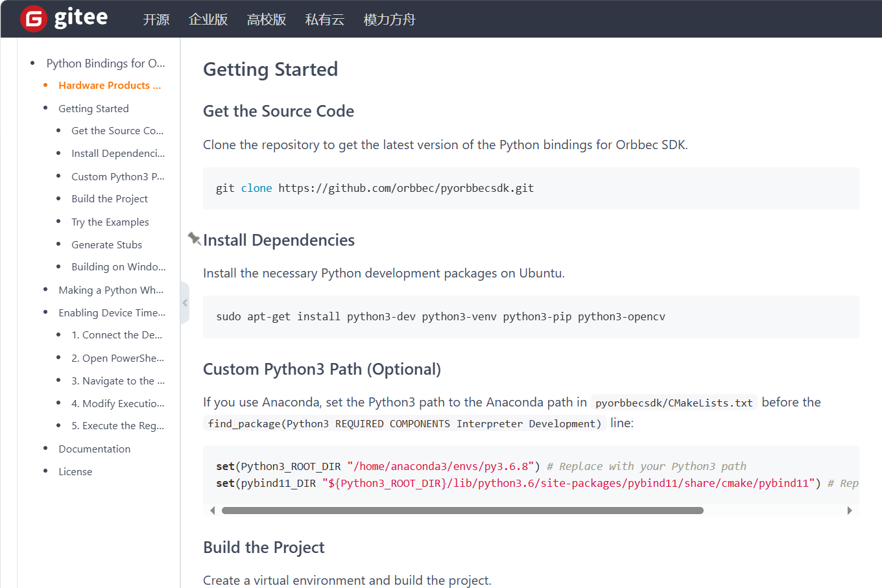This screenshot has width=882, height=588.
Task: Click the code block's right scroll arrow
Action: (850, 511)
